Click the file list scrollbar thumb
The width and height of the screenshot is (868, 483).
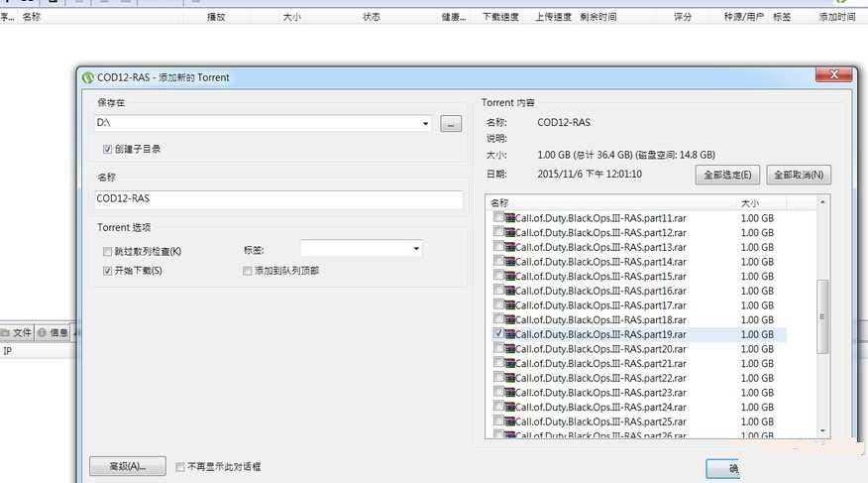(822, 316)
